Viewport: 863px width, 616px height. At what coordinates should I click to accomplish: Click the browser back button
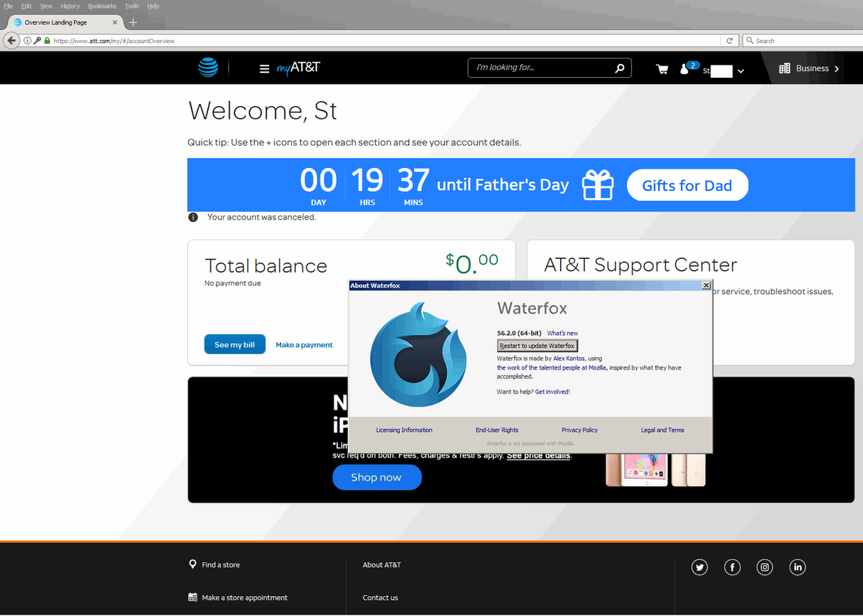pos(12,41)
